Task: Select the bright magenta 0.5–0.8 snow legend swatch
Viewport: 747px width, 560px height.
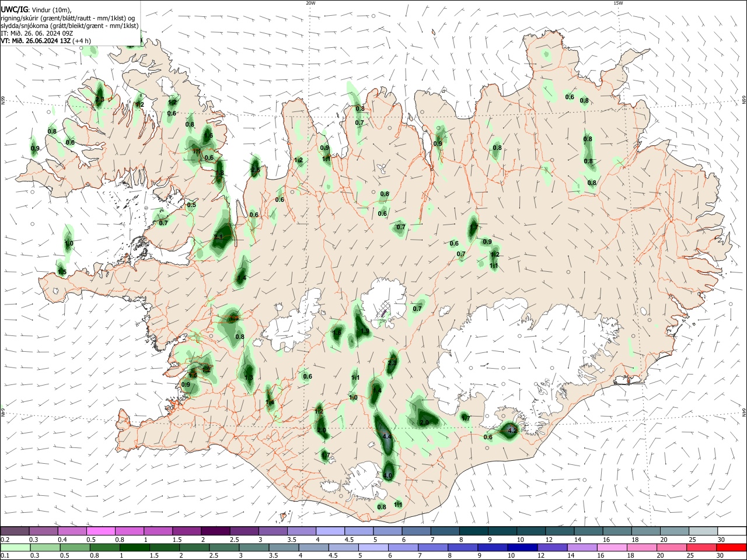Action: [x=100, y=531]
